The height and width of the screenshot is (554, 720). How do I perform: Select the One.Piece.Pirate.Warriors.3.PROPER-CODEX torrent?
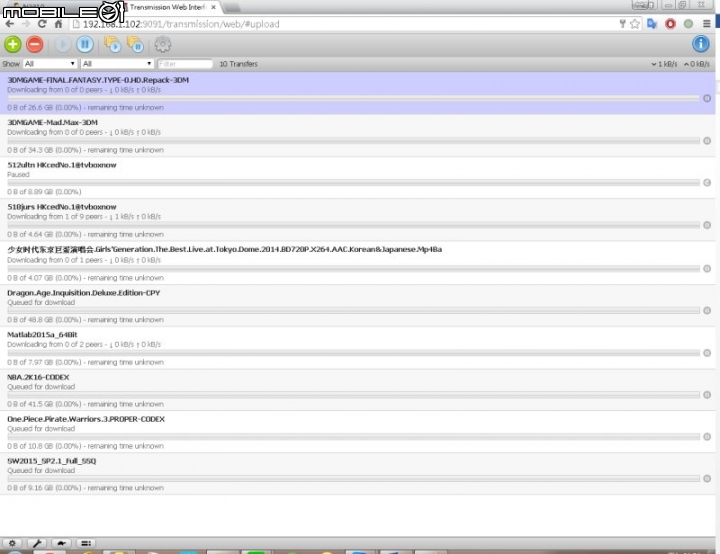[x=358, y=432]
